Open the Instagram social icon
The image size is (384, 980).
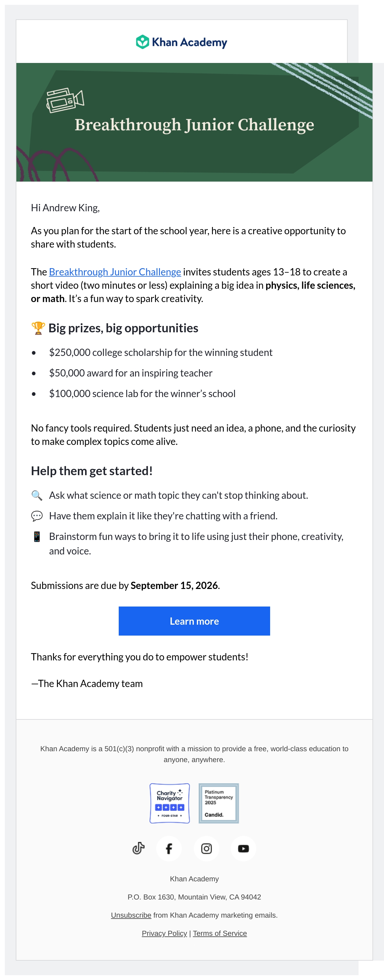(206, 848)
